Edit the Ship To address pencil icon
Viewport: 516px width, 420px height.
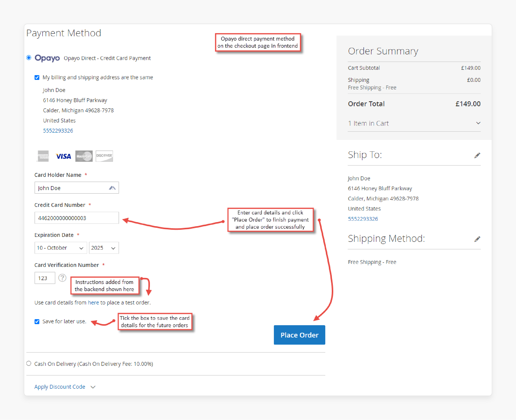pyautogui.click(x=477, y=155)
